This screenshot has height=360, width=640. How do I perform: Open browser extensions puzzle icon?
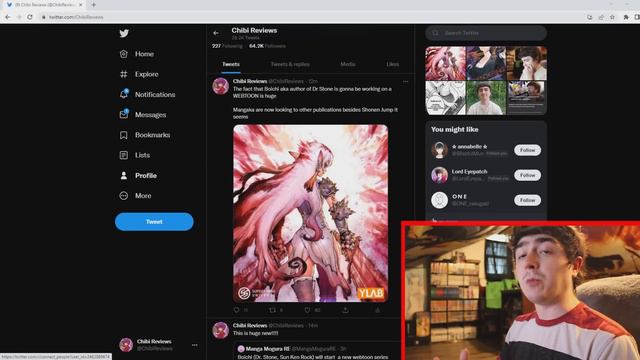[626, 17]
